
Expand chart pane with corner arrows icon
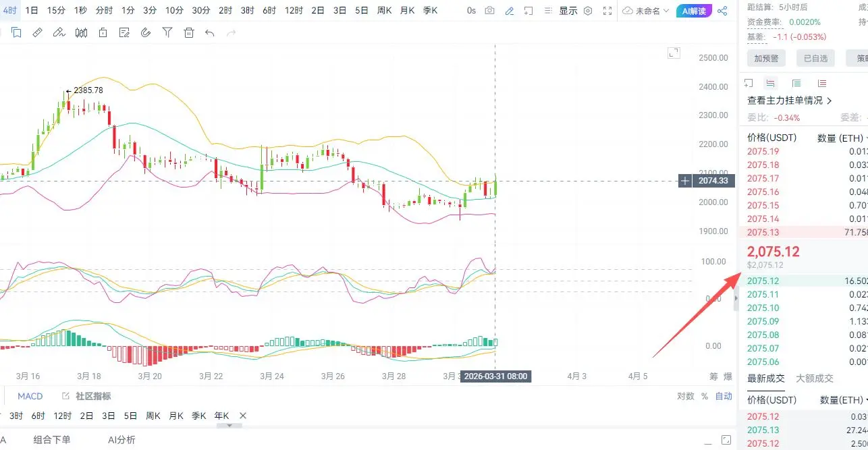673,53
